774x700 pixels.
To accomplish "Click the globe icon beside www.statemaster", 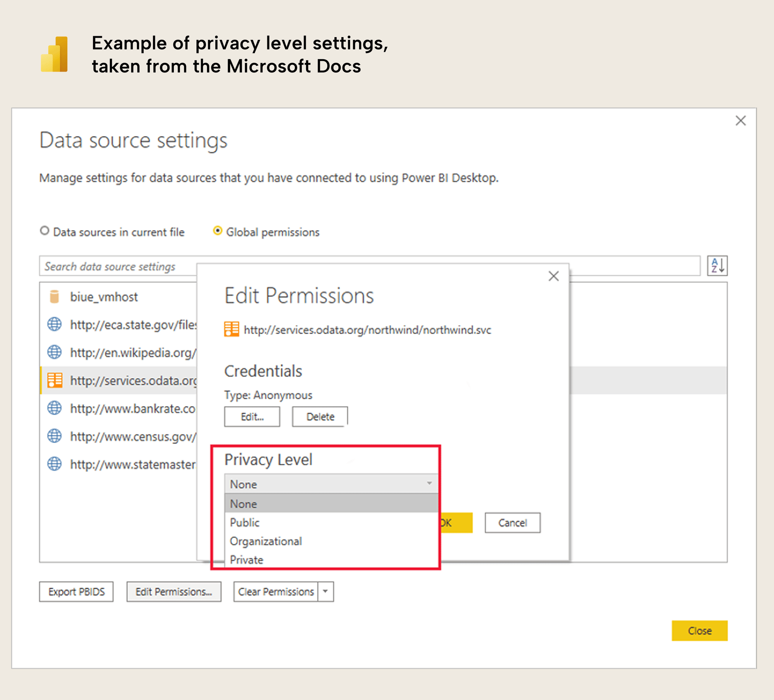I will [x=55, y=464].
